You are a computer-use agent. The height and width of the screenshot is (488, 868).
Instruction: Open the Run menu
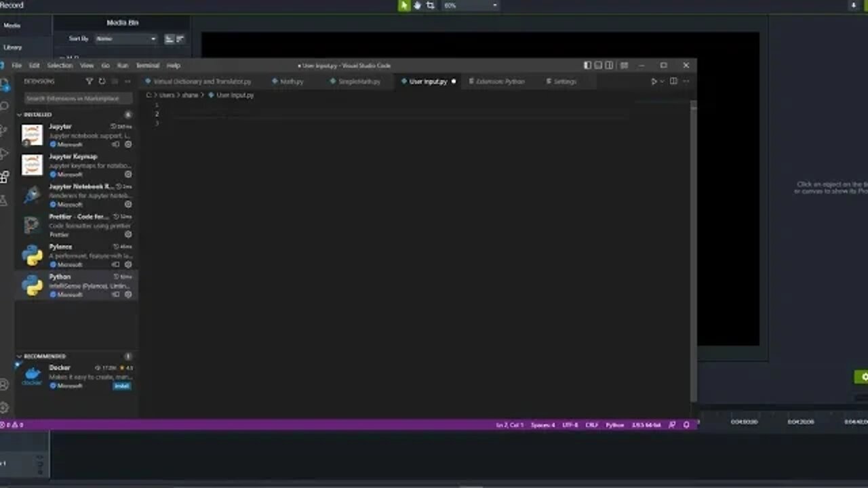tap(123, 66)
